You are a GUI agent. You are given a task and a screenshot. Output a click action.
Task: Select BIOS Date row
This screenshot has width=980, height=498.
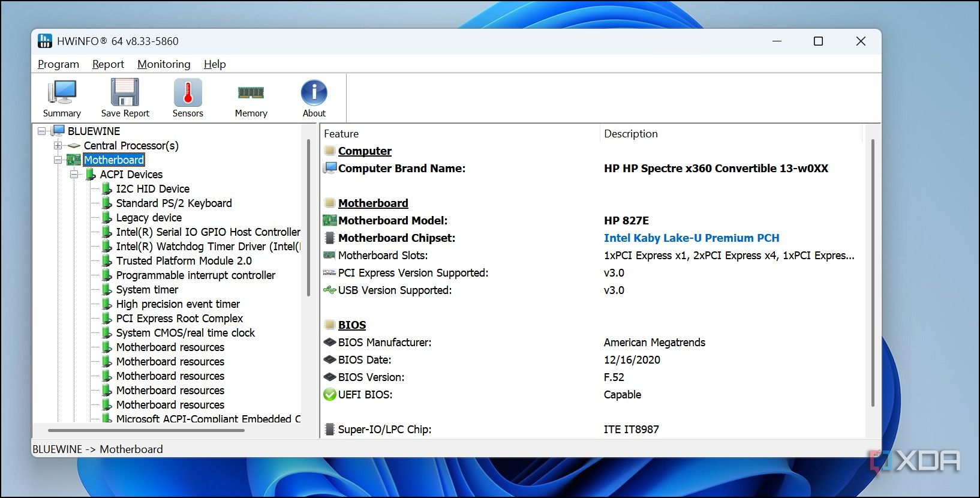pyautogui.click(x=593, y=360)
